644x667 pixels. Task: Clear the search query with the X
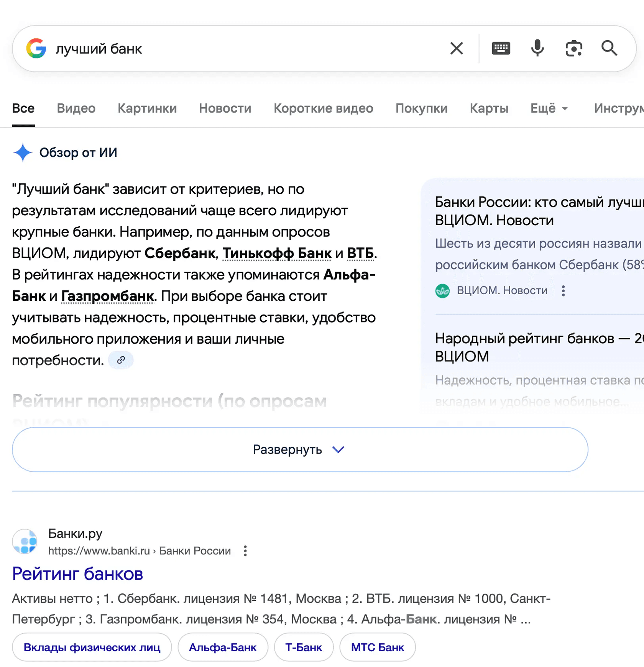(x=456, y=48)
